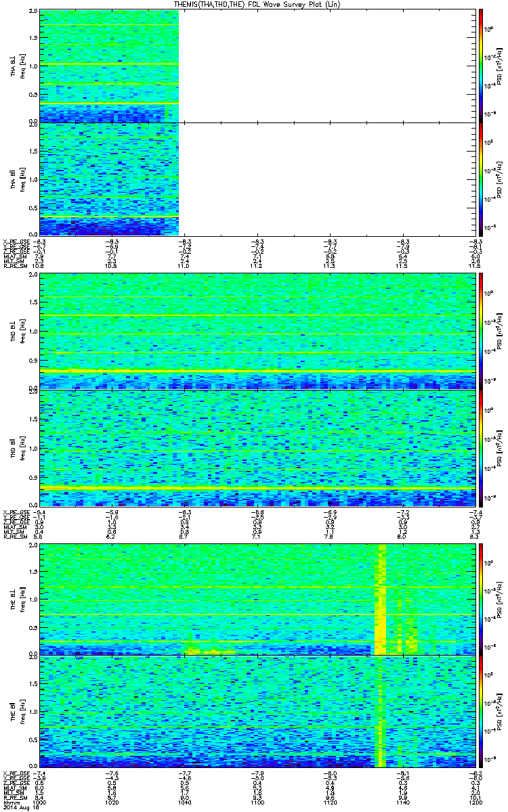Click the 1140 time label on bottom axis
This screenshot has width=508, height=812.
click(400, 803)
